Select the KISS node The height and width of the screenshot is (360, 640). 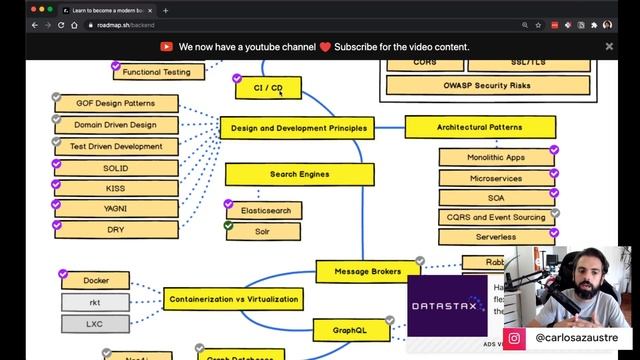(x=116, y=189)
